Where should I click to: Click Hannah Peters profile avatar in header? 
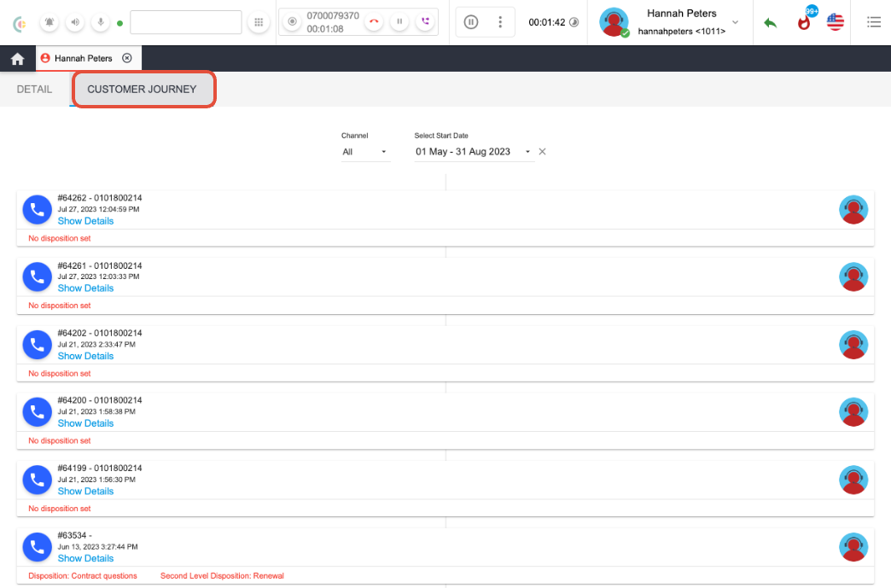[x=614, y=22]
